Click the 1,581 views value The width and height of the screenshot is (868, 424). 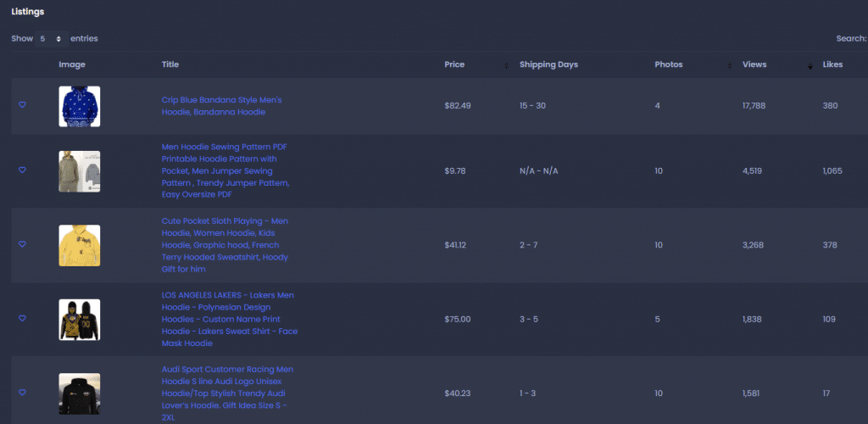coord(751,393)
